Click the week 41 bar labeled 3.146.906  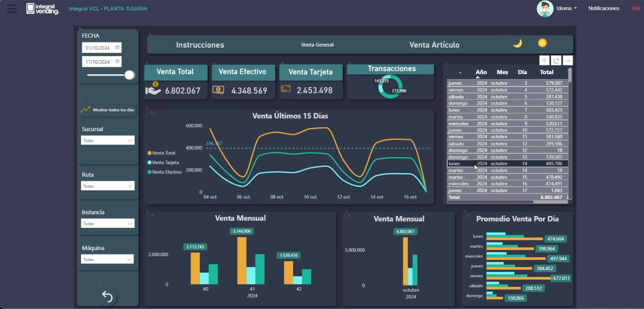242,261
